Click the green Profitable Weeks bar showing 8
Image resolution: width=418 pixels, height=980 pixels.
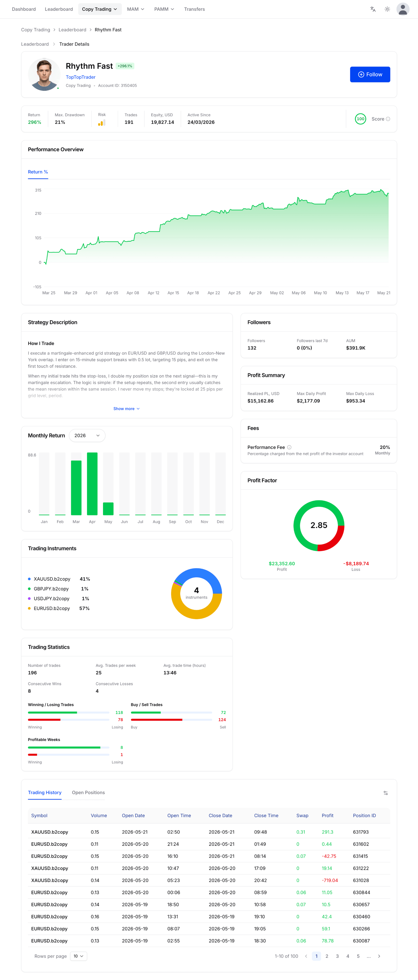tap(64, 748)
